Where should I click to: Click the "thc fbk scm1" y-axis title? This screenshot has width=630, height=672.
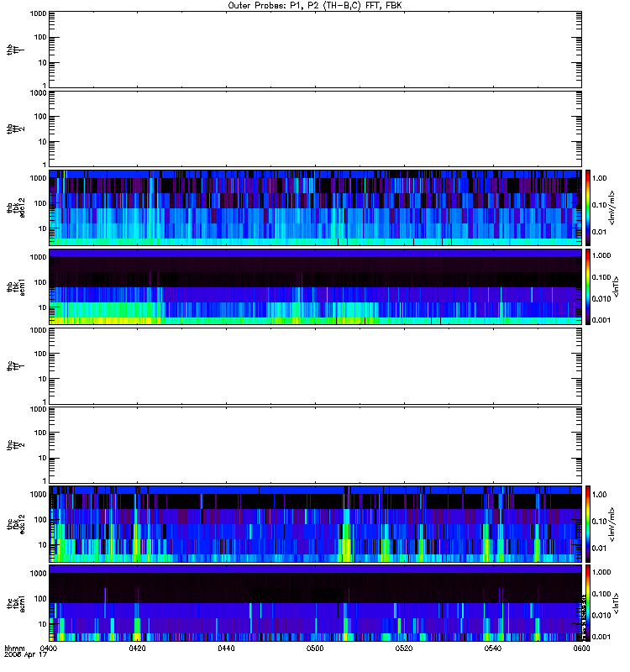pyautogui.click(x=16, y=603)
